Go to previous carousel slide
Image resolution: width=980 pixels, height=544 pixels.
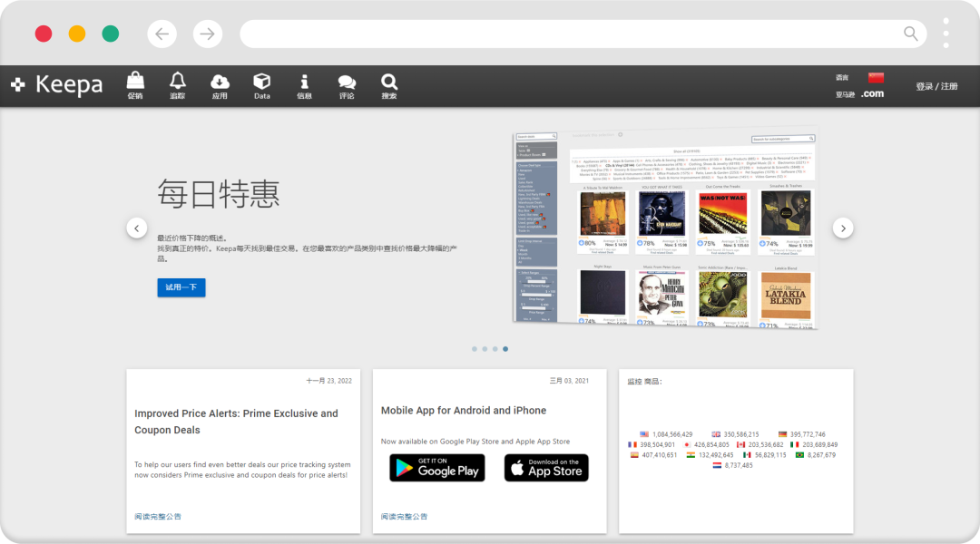137,228
